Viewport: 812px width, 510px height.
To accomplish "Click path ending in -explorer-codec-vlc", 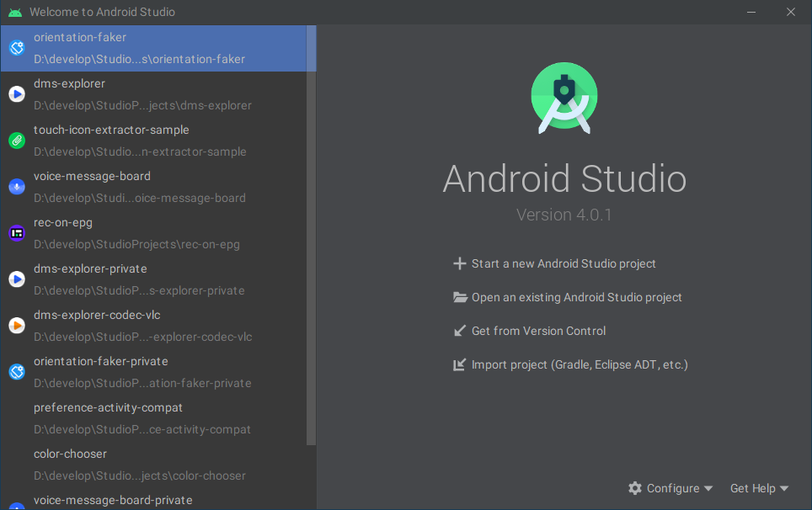I will tap(143, 337).
